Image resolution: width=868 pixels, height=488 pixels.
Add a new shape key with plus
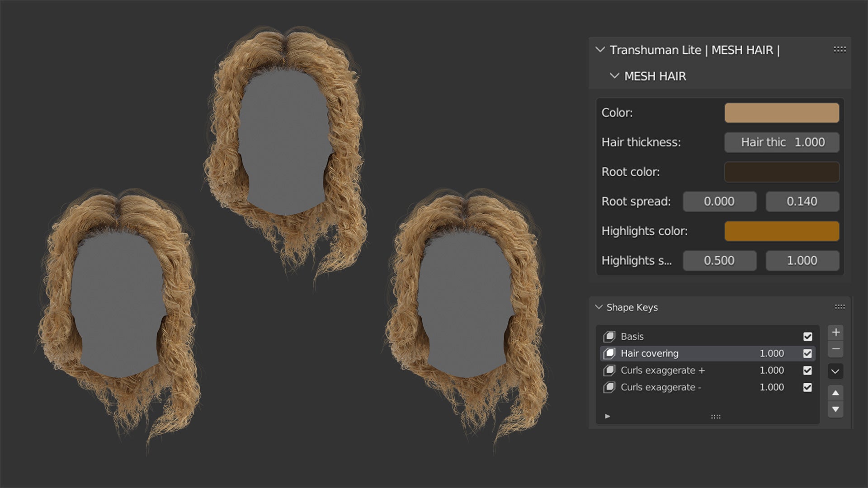click(x=835, y=333)
